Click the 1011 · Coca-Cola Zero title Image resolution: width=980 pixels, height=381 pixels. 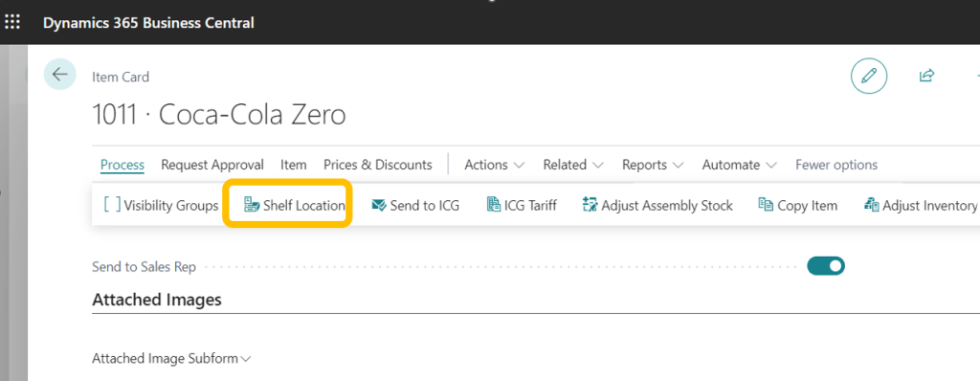219,115
